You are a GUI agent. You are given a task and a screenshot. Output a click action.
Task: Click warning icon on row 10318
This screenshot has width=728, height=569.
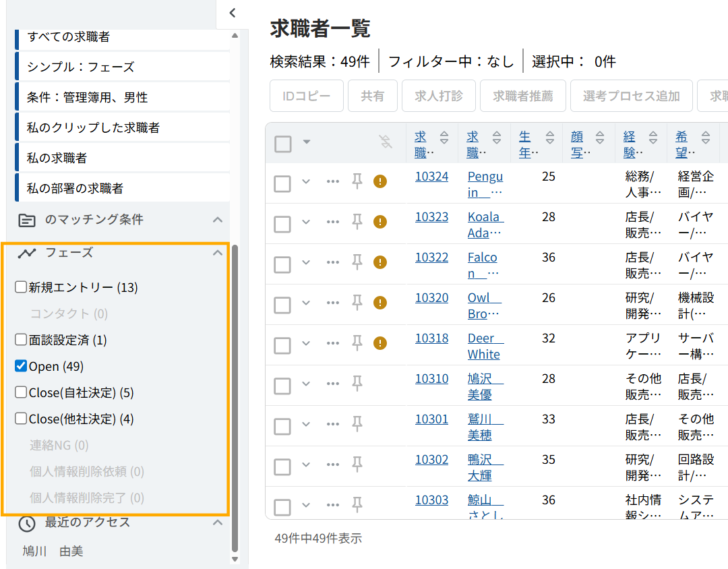coord(380,343)
